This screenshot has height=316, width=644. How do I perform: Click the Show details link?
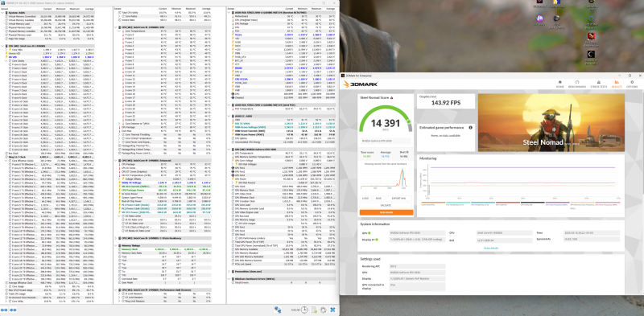491,248
